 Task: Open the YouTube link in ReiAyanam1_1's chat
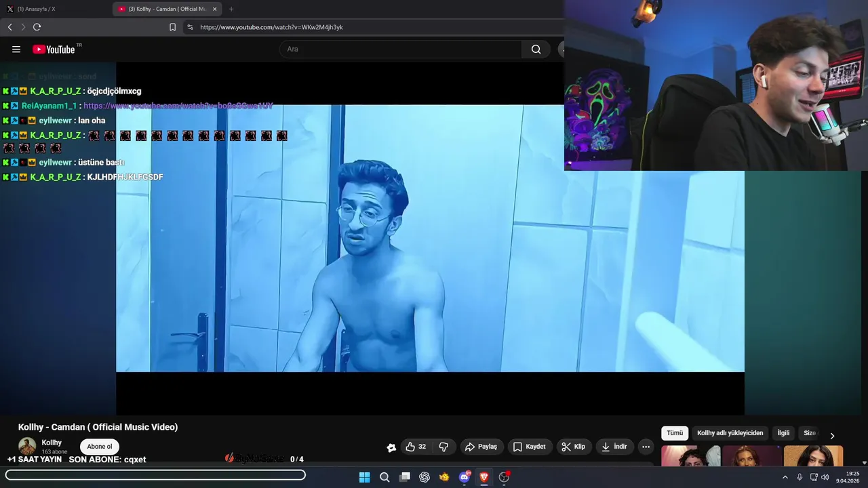point(178,106)
